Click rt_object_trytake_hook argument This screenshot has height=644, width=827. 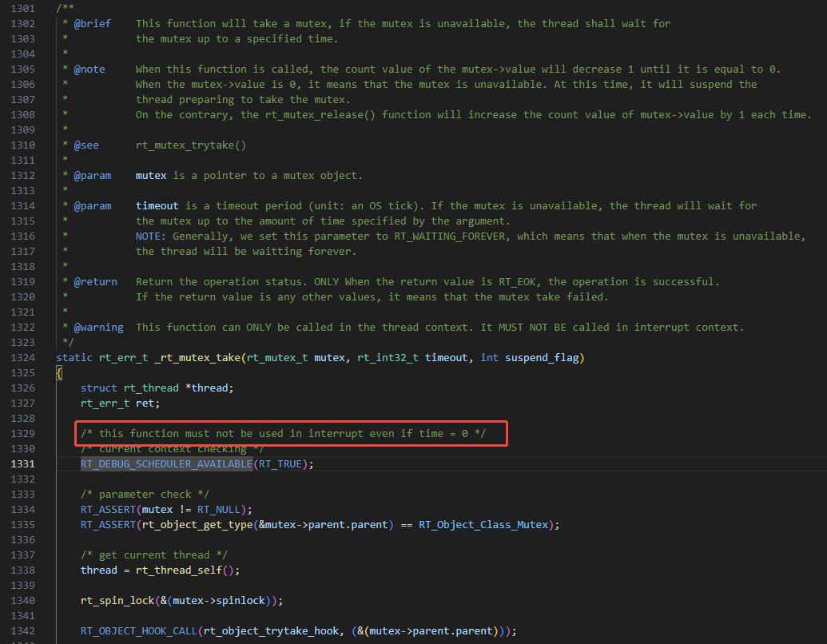pos(272,630)
